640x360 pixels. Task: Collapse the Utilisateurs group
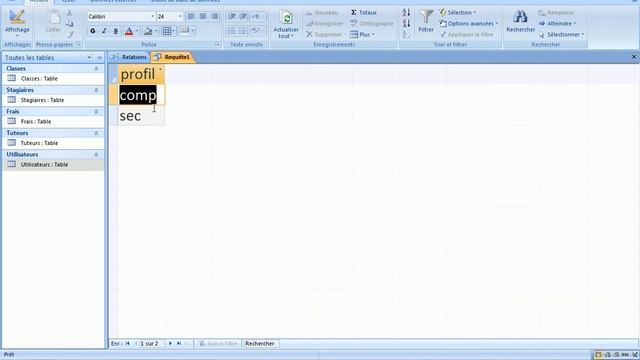96,155
